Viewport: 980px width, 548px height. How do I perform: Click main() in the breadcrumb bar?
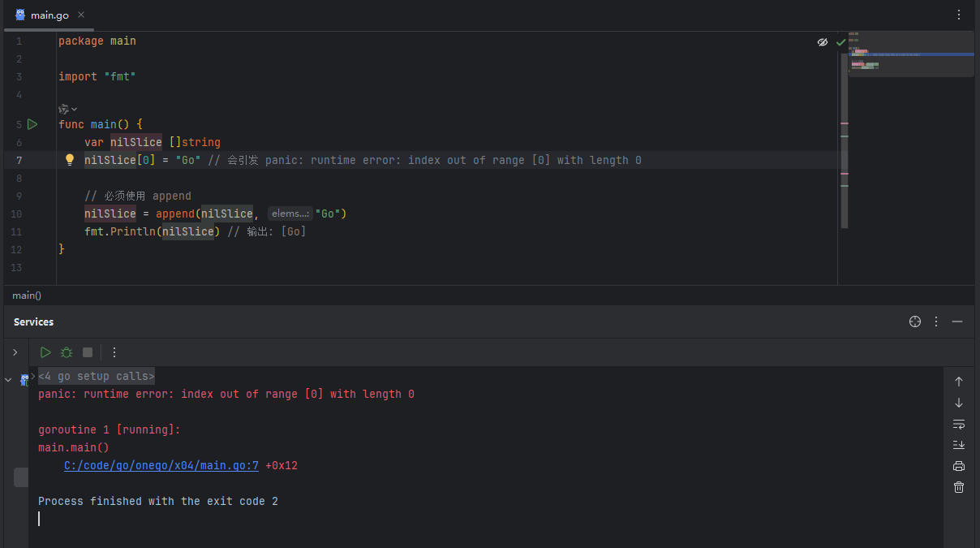click(x=27, y=296)
